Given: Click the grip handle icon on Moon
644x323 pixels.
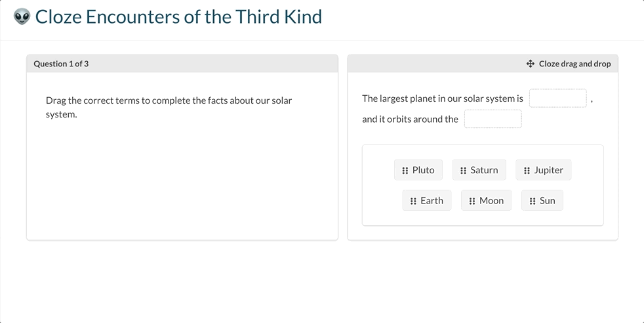Looking at the screenshot, I should 472,201.
